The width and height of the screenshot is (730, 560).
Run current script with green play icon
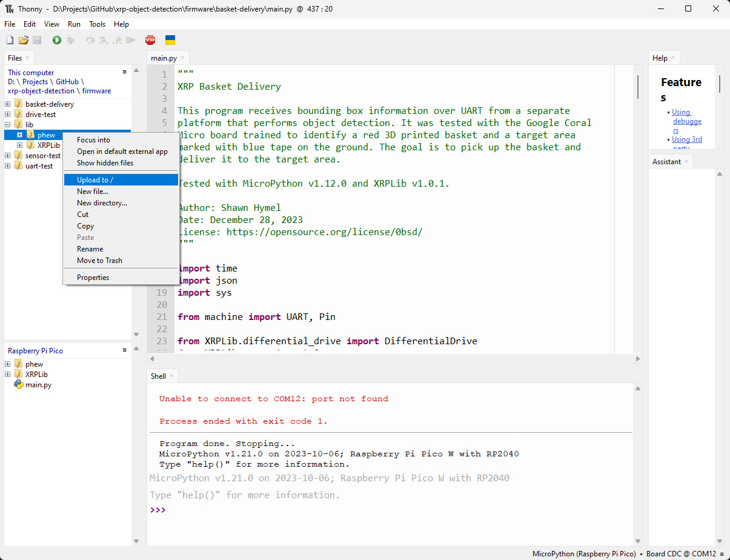click(x=56, y=40)
